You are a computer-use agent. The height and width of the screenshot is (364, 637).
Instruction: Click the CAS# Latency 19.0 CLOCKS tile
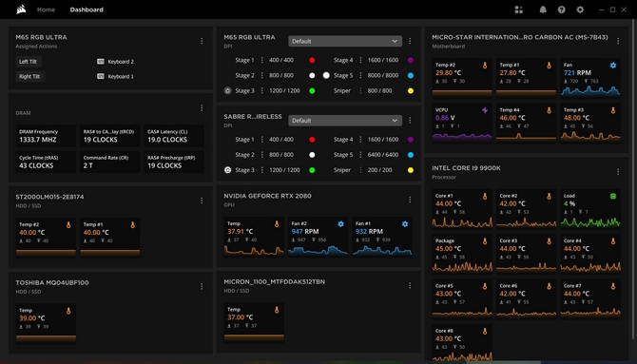pos(174,136)
